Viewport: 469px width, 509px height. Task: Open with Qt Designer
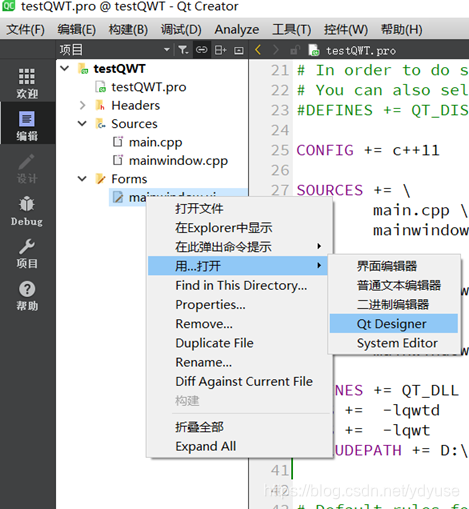click(394, 323)
